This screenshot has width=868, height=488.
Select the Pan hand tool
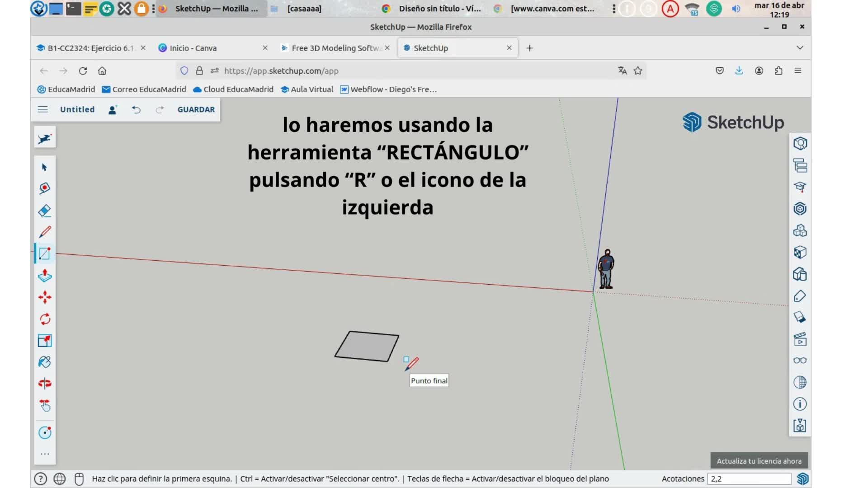click(x=44, y=406)
